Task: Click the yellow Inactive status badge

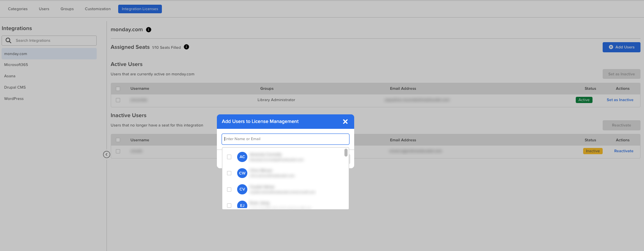Action: pyautogui.click(x=593, y=151)
